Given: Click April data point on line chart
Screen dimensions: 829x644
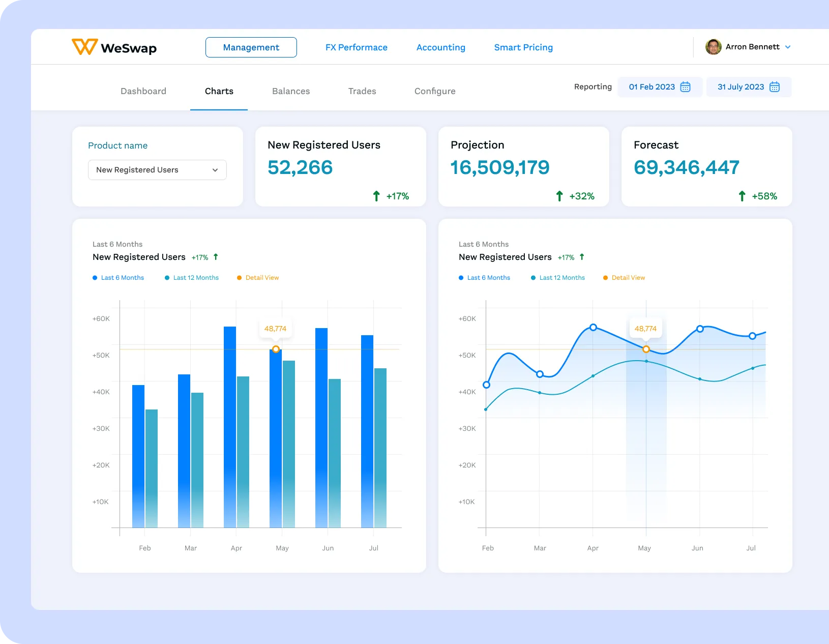Looking at the screenshot, I should (x=593, y=328).
